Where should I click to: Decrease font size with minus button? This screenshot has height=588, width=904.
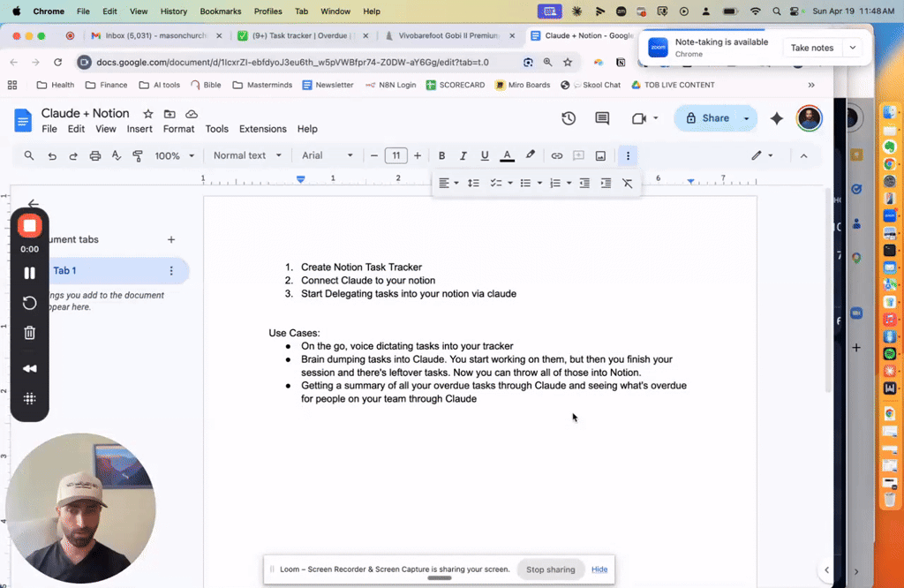pos(374,155)
